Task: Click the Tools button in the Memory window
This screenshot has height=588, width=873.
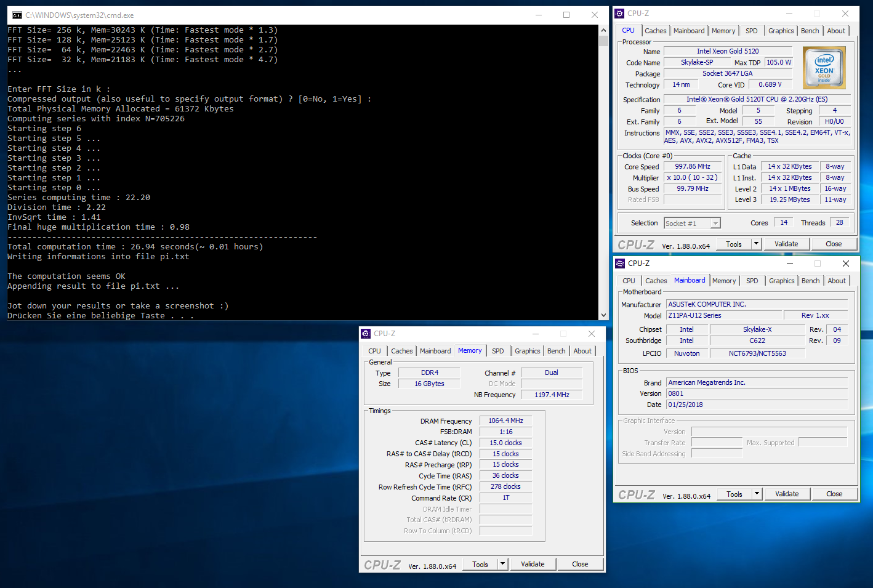Action: coord(480,564)
